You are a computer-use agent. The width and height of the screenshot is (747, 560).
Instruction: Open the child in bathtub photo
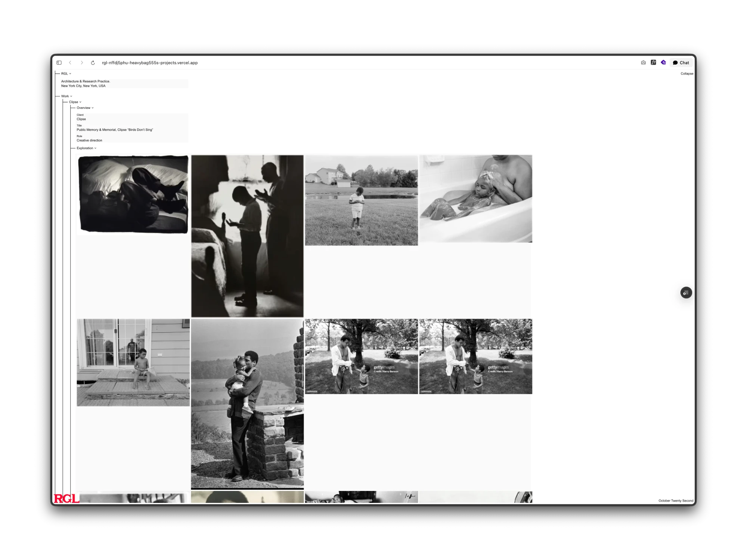475,199
